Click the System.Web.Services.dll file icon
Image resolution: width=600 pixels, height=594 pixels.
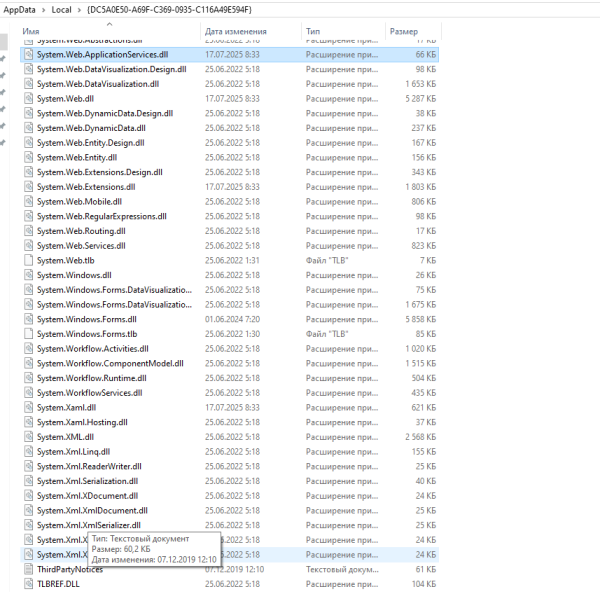pos(28,246)
